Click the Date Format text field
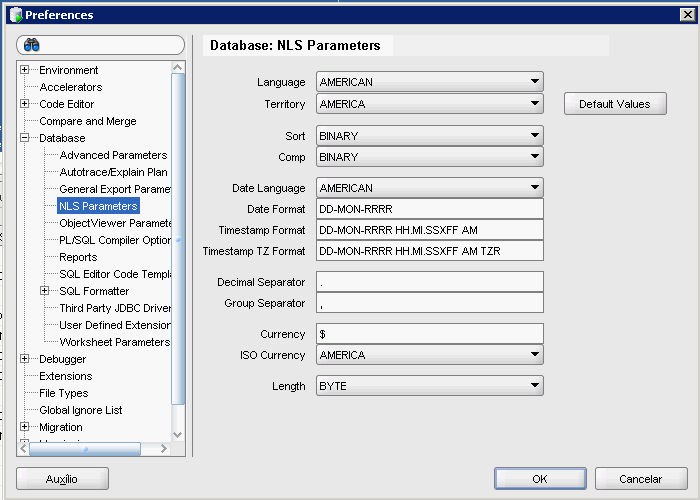 point(430,209)
